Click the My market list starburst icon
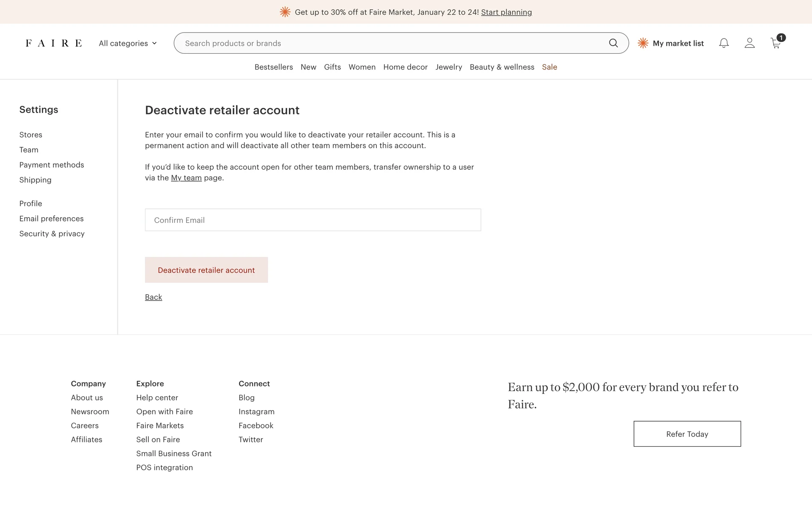Image resolution: width=812 pixels, height=508 pixels. pos(643,43)
